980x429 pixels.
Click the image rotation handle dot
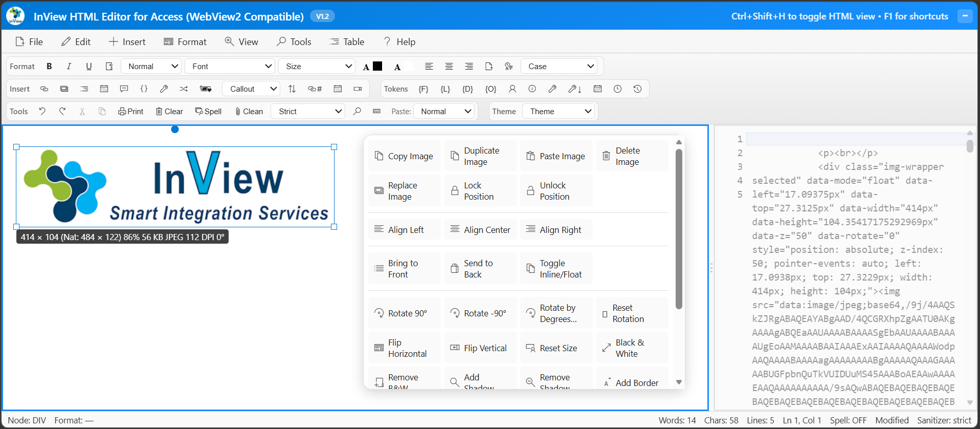pos(175,130)
